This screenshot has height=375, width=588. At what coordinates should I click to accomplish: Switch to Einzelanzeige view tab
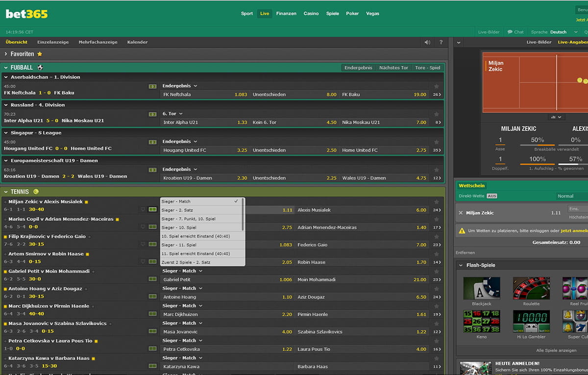point(53,42)
